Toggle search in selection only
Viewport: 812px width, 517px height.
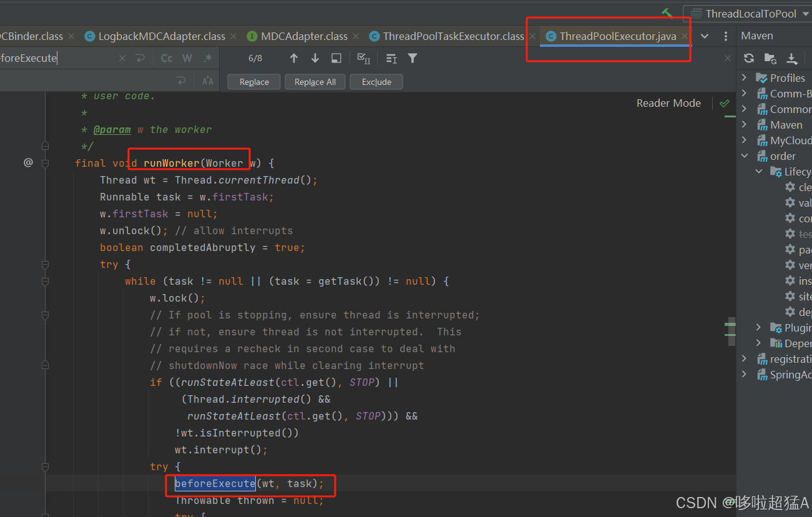335,57
